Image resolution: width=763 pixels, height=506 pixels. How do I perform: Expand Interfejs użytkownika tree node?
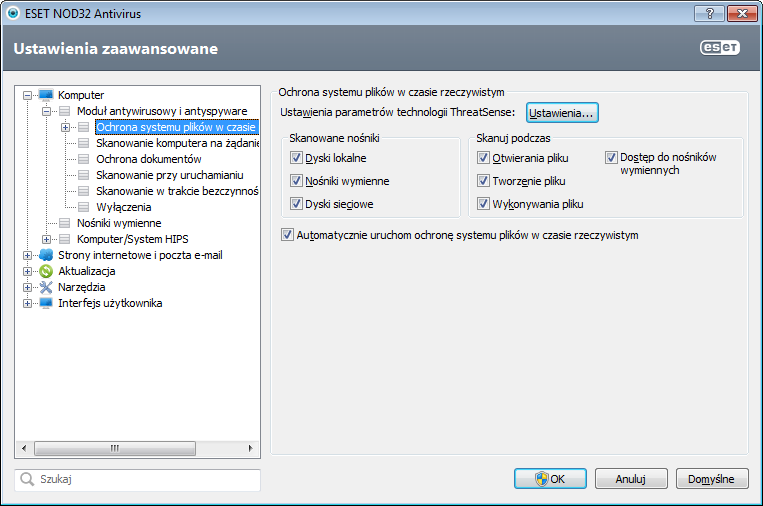click(27, 304)
